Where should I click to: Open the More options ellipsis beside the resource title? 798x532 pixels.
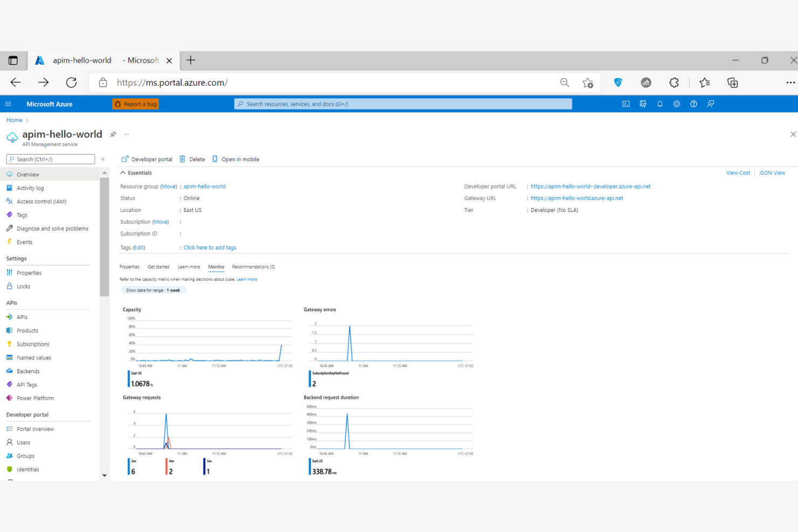tap(127, 134)
